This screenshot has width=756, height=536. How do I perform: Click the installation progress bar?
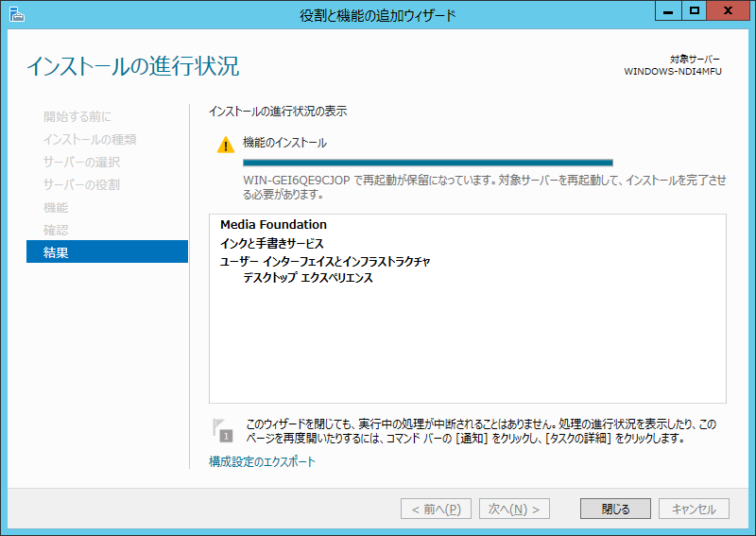coord(427,163)
